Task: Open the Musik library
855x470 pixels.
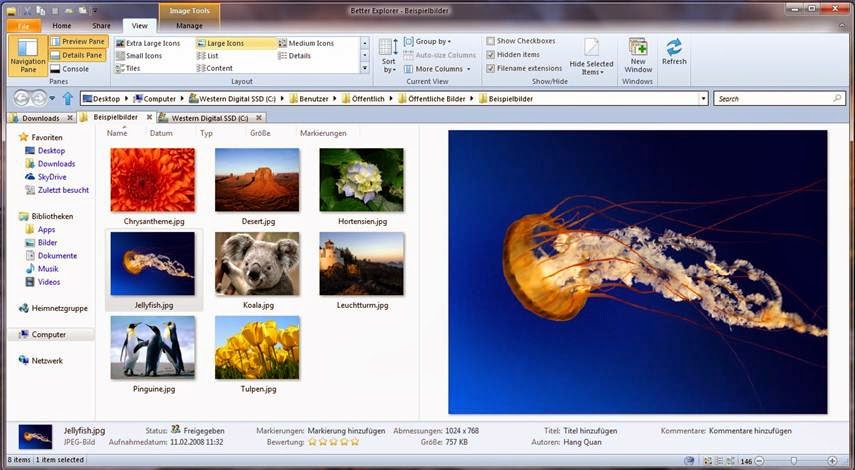Action: pyautogui.click(x=48, y=269)
